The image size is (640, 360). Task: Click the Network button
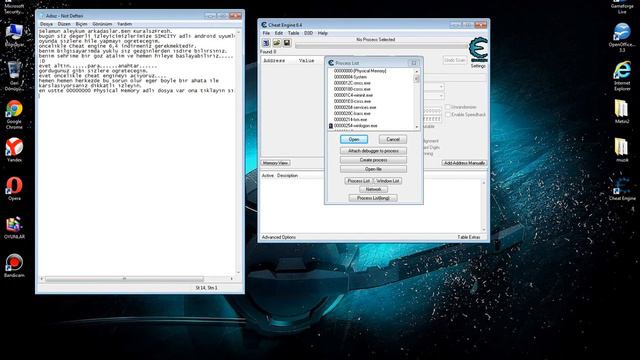(373, 189)
